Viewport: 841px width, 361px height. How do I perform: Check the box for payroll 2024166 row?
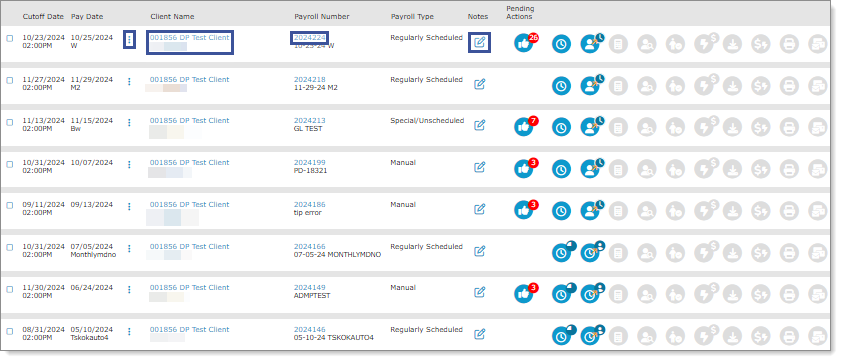(10, 247)
